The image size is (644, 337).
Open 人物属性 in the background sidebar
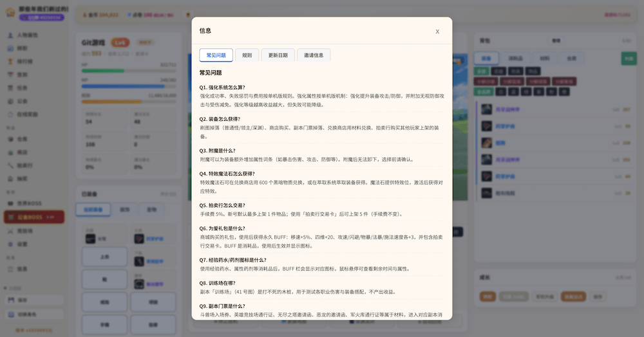(27, 35)
